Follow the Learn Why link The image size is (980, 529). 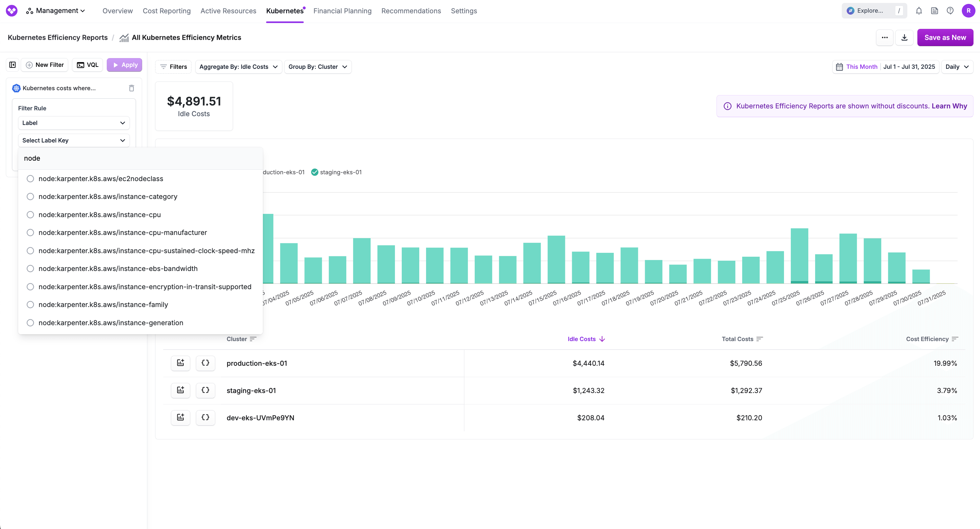[x=949, y=106]
